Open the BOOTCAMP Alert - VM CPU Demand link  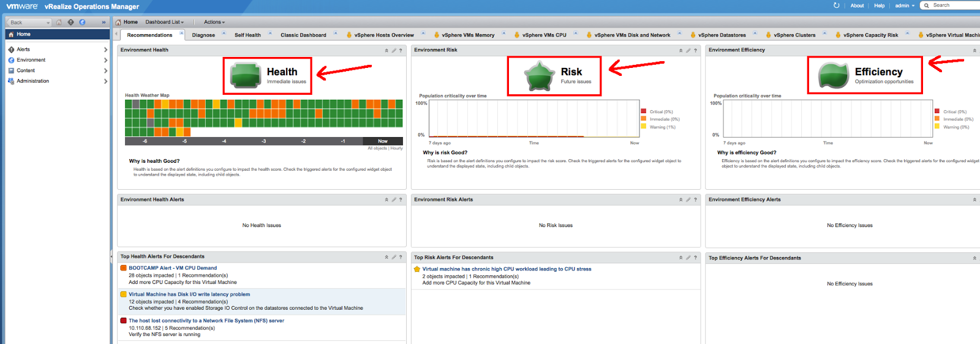pos(173,268)
